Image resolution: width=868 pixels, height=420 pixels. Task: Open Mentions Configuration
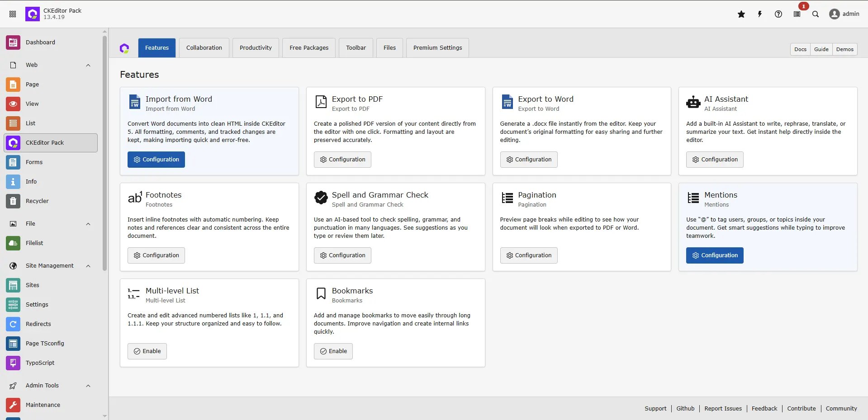pyautogui.click(x=715, y=255)
